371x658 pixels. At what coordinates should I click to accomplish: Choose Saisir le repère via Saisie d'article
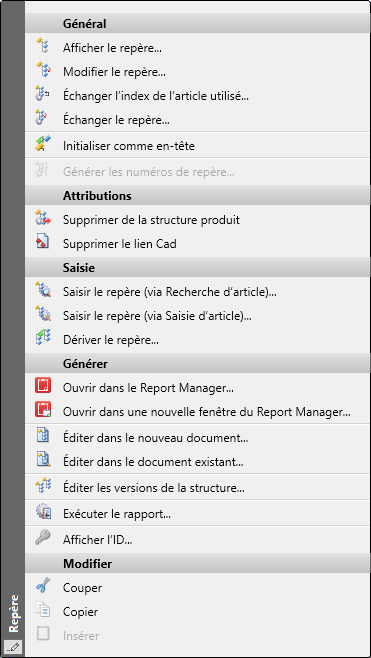pos(197,316)
